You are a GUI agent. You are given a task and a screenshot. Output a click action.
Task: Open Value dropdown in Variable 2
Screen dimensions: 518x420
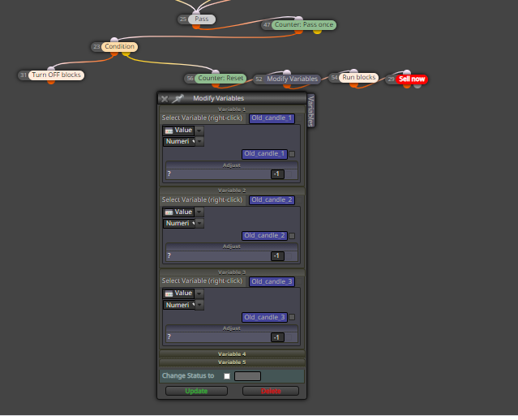pyautogui.click(x=183, y=212)
